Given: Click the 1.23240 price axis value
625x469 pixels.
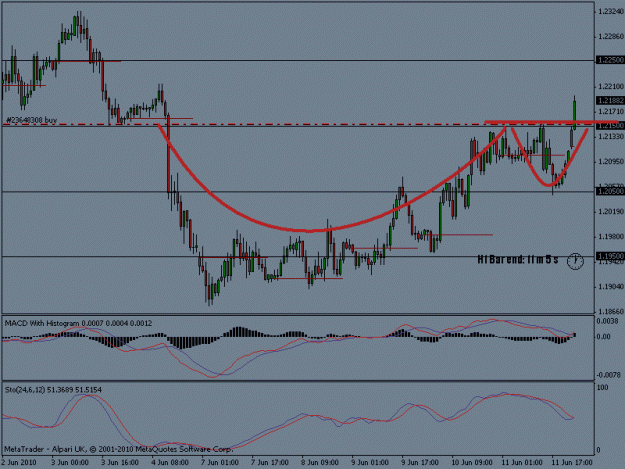Looking at the screenshot, I should click(611, 12).
